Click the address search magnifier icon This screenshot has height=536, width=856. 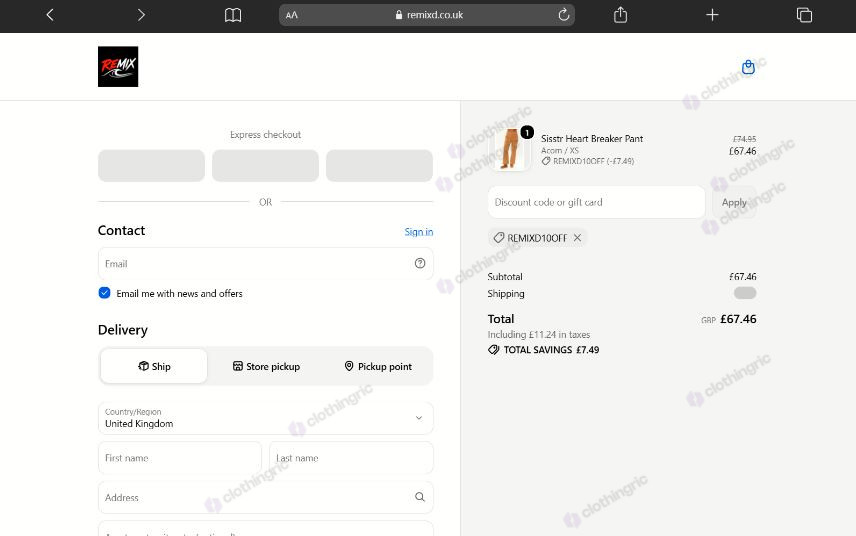(420, 497)
